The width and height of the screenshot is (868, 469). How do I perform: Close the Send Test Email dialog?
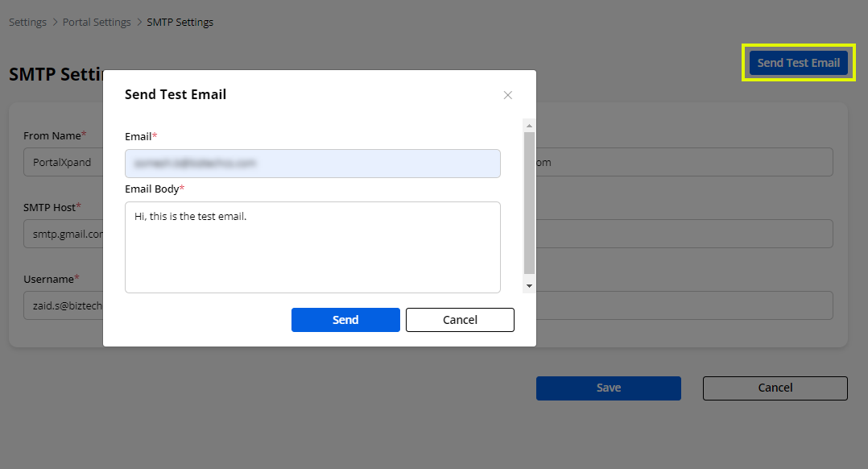coord(507,95)
